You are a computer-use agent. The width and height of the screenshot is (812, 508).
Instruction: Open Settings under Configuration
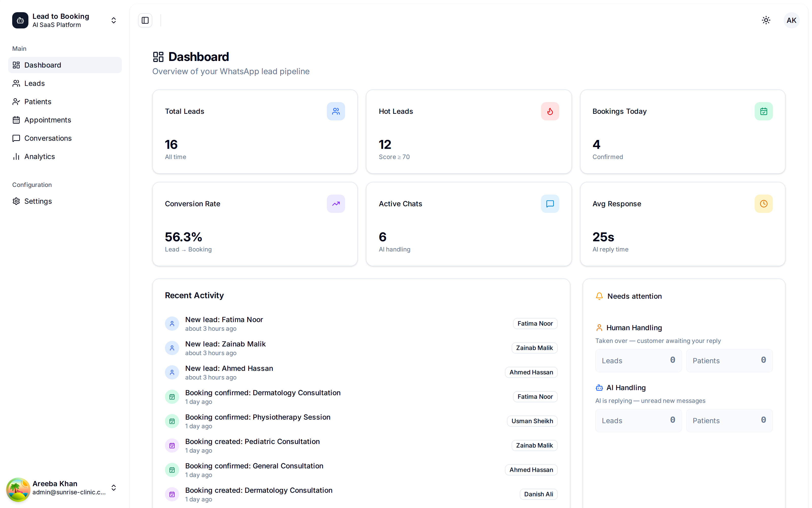pos(65,201)
